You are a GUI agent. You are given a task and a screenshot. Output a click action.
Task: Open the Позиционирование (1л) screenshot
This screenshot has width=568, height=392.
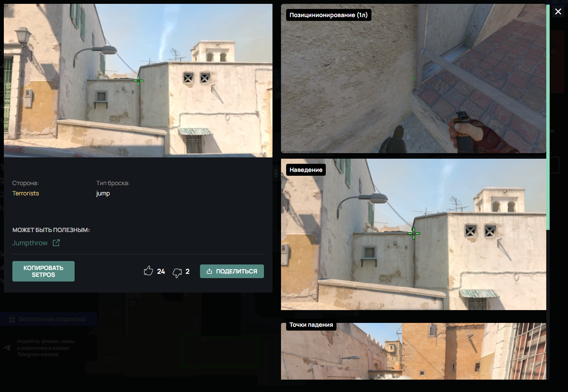pyautogui.click(x=413, y=78)
